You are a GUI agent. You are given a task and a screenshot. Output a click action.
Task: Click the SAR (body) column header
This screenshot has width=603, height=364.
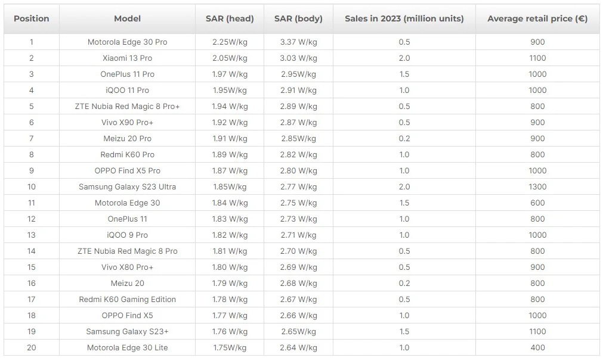298,18
